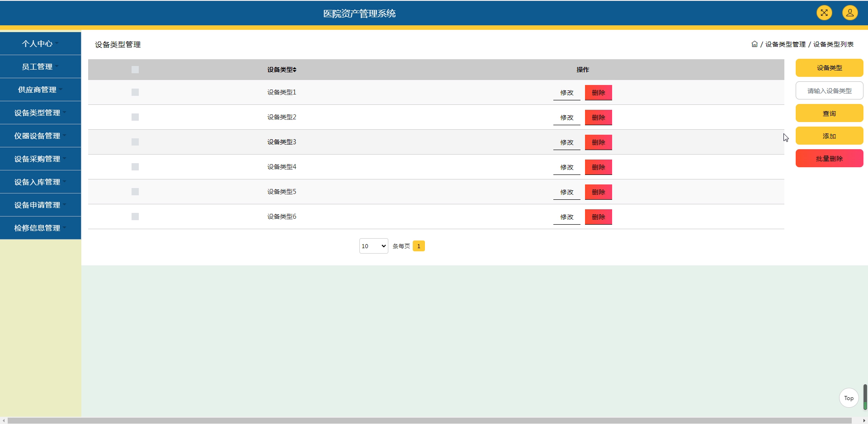Click 修改 for 设备类型2
This screenshot has height=424, width=868.
coord(567,118)
